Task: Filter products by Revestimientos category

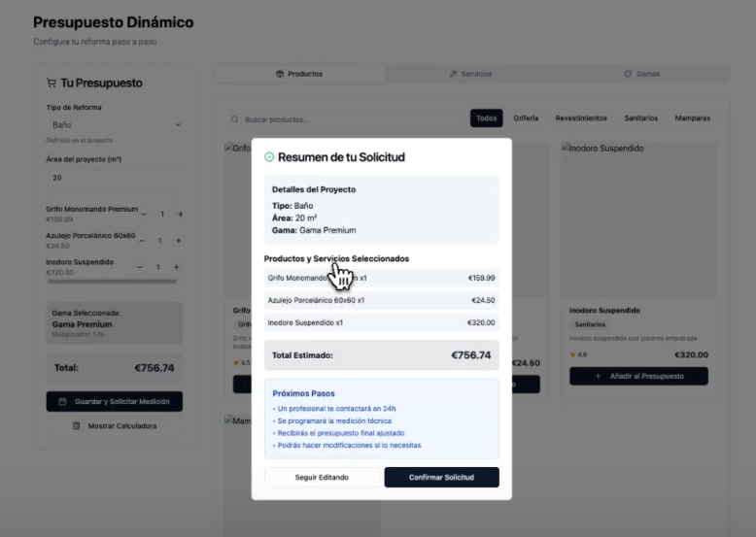Action: click(581, 118)
